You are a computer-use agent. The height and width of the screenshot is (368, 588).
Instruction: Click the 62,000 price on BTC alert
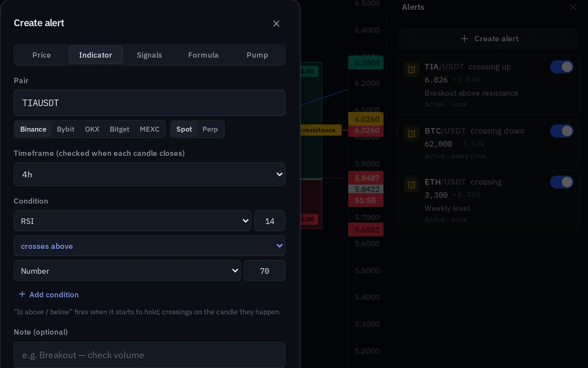tap(438, 144)
